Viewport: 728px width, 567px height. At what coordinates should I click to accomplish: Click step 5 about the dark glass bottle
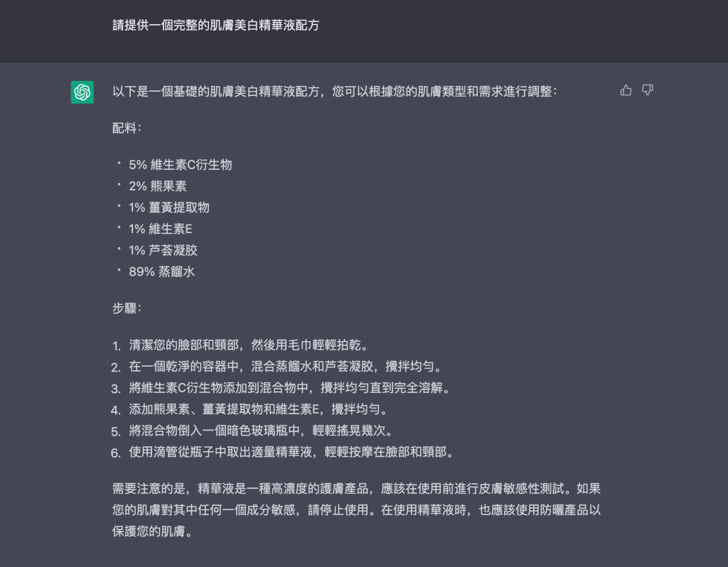(x=260, y=431)
